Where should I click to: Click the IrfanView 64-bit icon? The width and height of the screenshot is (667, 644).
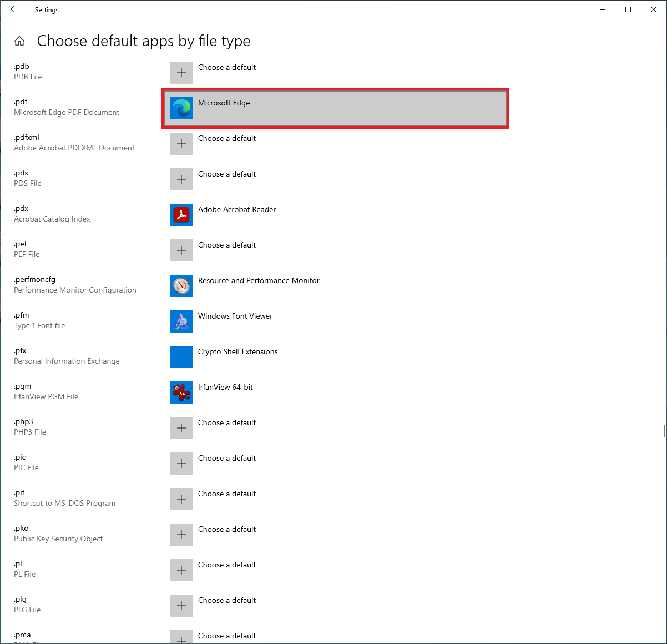pos(181,393)
